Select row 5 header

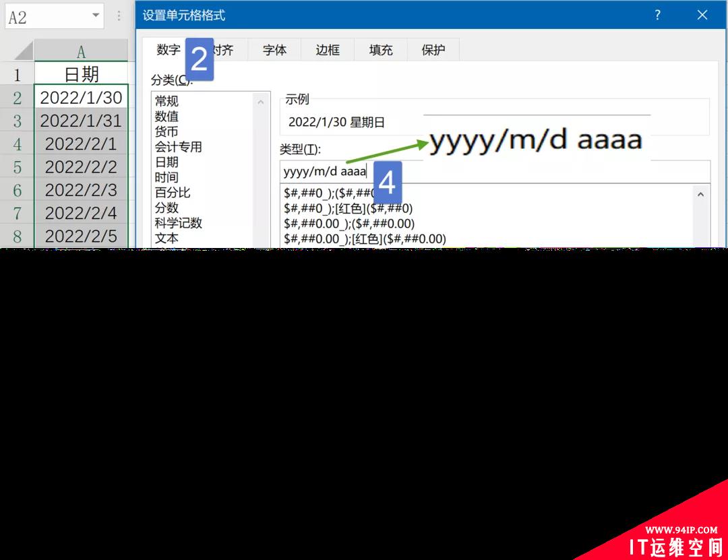pos(17,166)
